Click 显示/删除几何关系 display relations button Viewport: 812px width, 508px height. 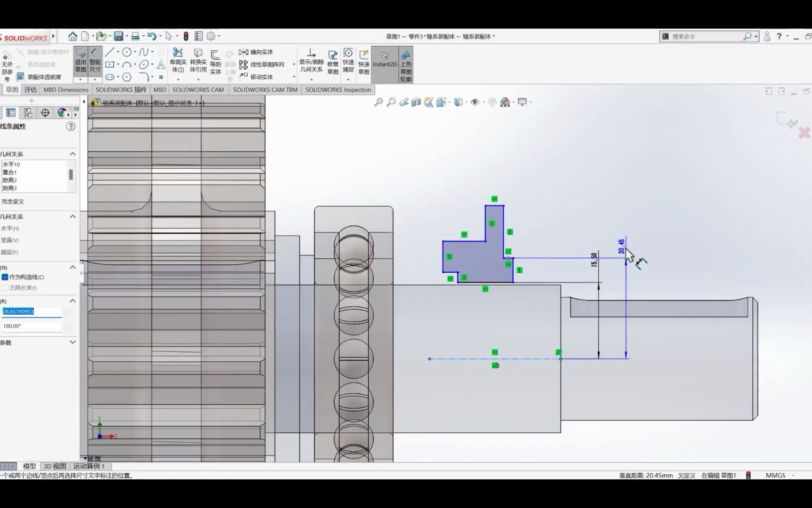(312, 60)
